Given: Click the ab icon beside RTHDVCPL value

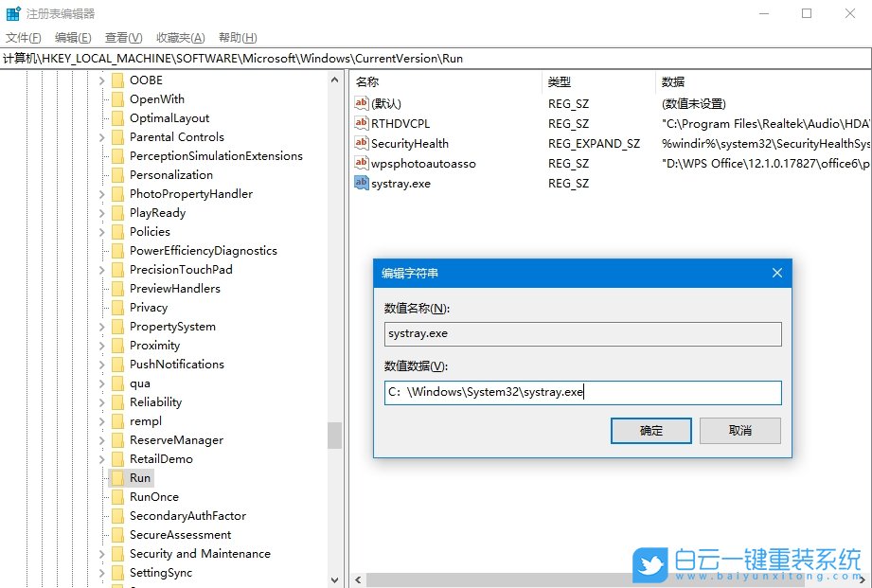Looking at the screenshot, I should tap(360, 123).
